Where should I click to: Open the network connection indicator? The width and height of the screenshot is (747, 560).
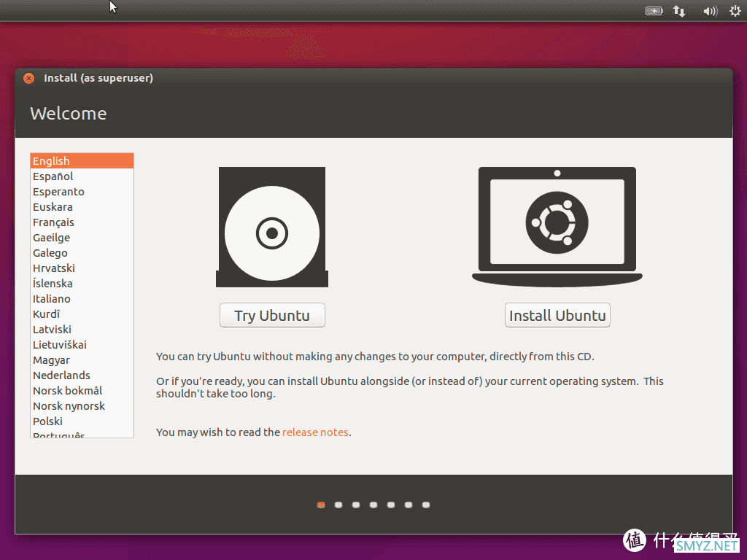click(679, 10)
